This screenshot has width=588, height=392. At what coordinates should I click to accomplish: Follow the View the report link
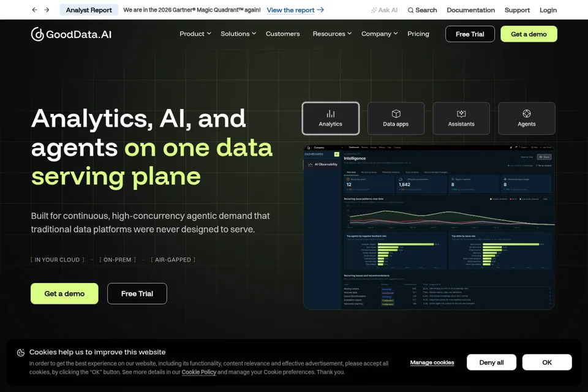pyautogui.click(x=295, y=10)
